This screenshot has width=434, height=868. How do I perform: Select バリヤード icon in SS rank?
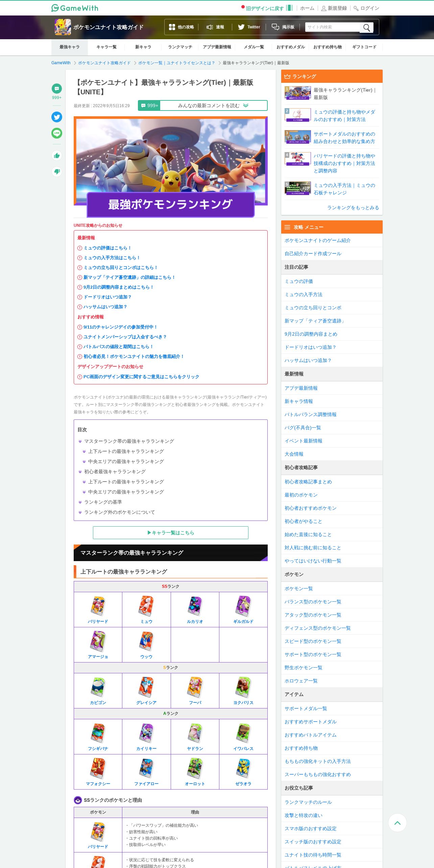click(x=98, y=606)
